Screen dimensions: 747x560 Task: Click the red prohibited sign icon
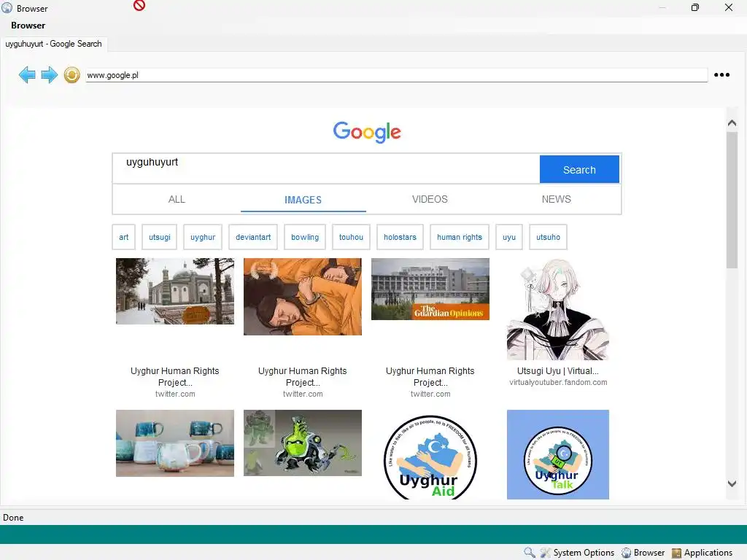139,5
